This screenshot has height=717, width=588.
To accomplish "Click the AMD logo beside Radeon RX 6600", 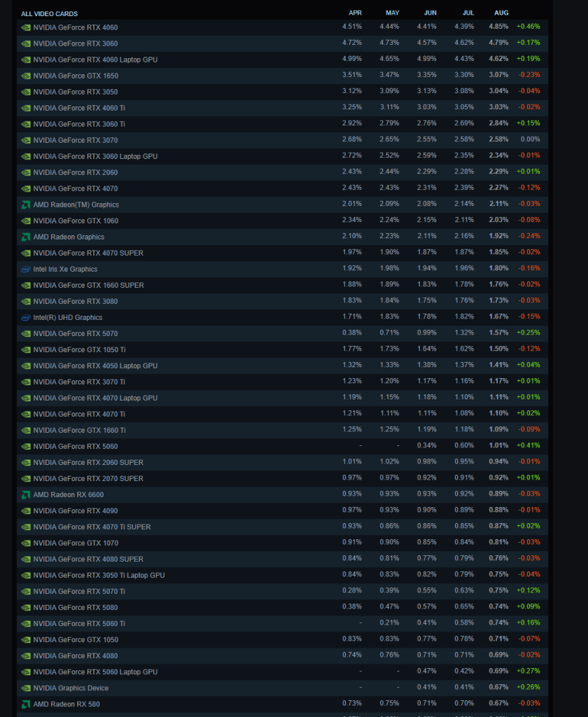I will [26, 494].
